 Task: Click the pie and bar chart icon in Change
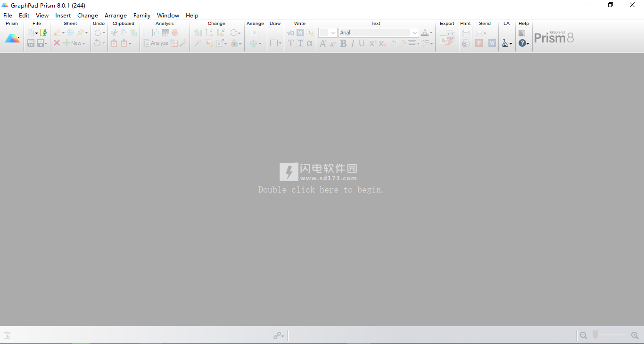point(198,33)
